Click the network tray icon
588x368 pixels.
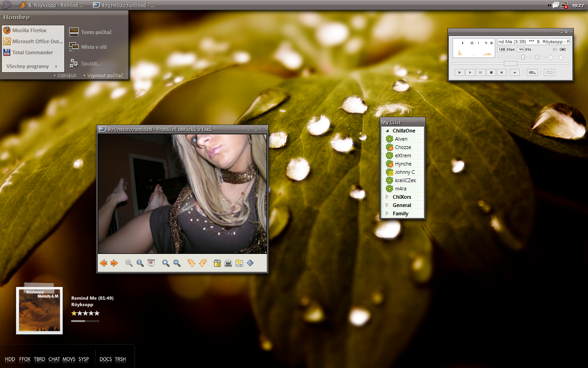[564, 6]
